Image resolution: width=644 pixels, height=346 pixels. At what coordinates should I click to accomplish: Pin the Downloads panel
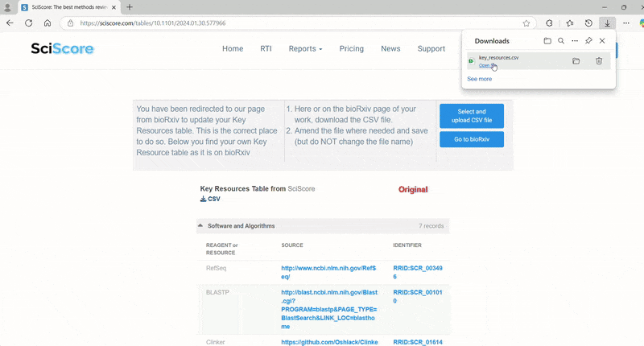click(x=588, y=40)
